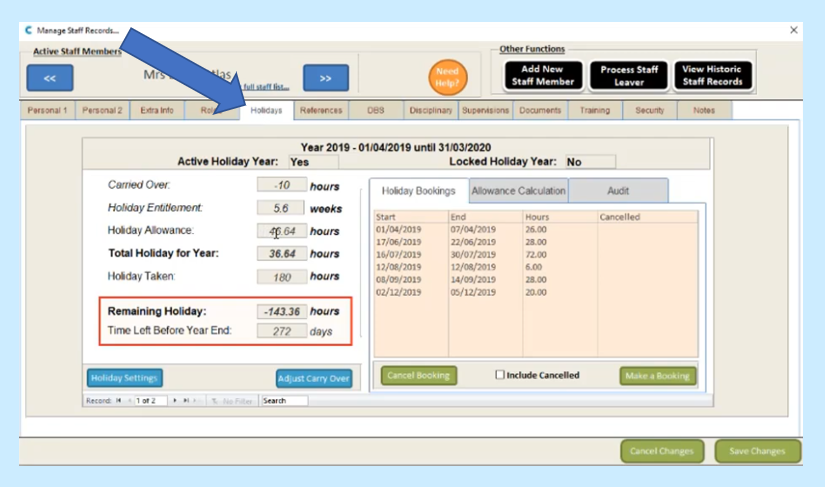This screenshot has width=825, height=487.
Task: Click Remaining Holiday value -143.36
Action: point(281,311)
